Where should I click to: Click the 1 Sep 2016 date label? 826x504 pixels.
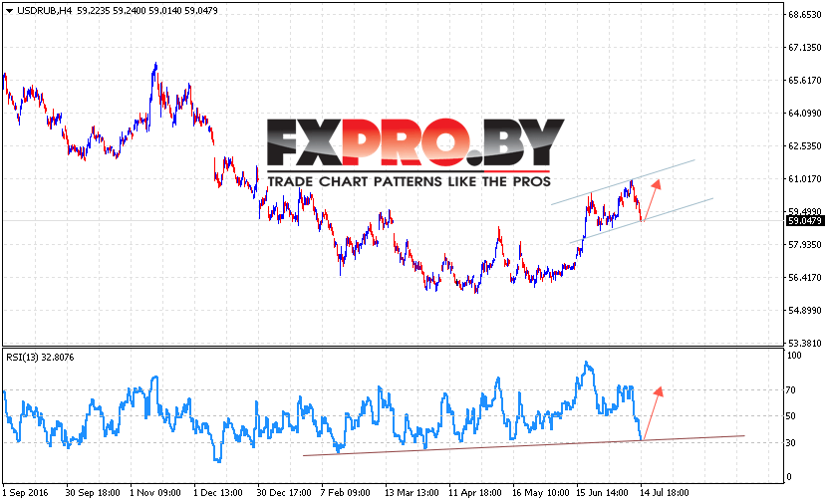pos(25,493)
